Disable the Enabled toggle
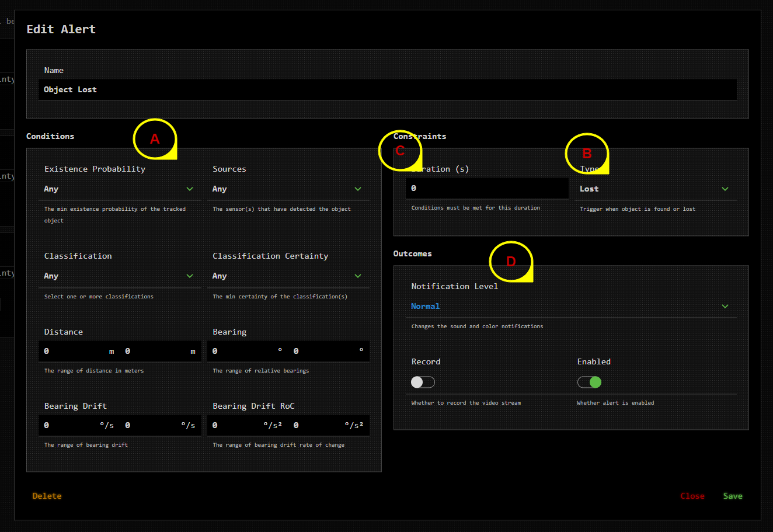Image resolution: width=773 pixels, height=532 pixels. pyautogui.click(x=589, y=382)
